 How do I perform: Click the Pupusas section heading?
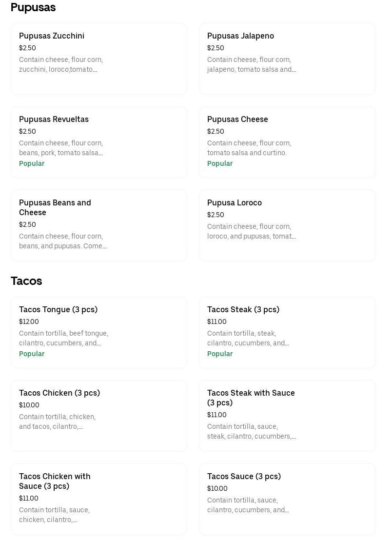tap(33, 7)
